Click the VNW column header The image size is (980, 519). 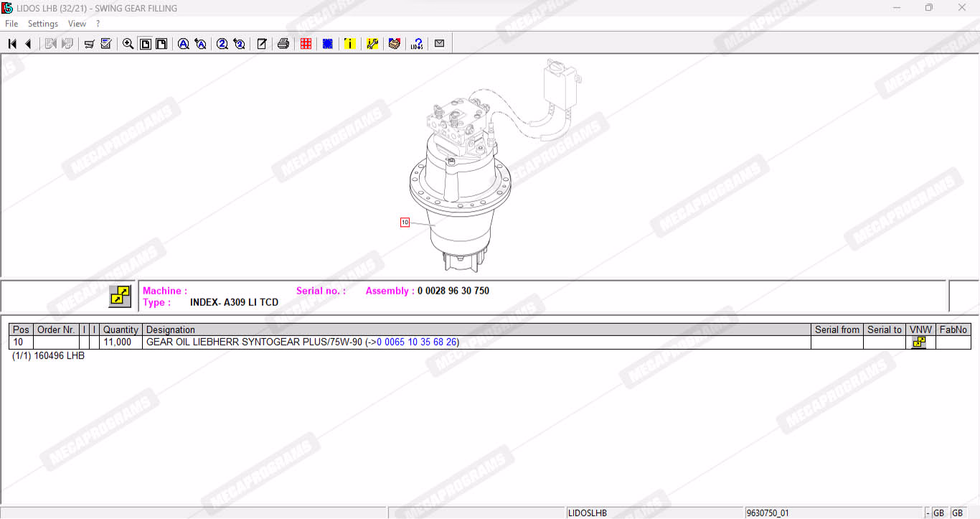tap(920, 330)
